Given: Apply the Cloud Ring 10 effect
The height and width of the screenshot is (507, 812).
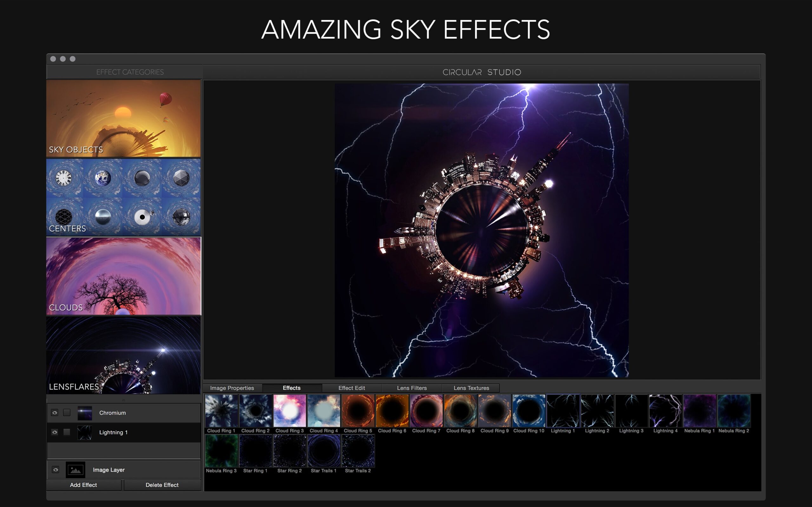Looking at the screenshot, I should click(528, 411).
